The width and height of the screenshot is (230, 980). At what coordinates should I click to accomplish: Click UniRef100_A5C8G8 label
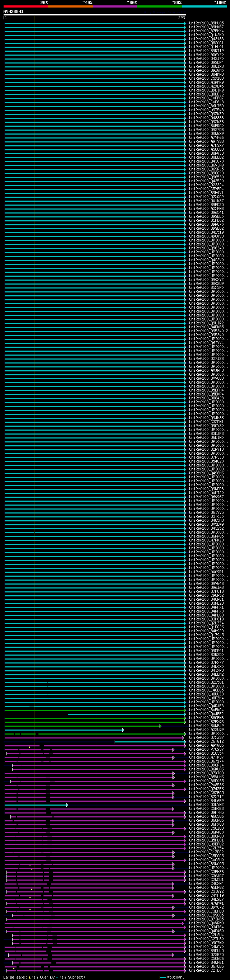(x=206, y=150)
